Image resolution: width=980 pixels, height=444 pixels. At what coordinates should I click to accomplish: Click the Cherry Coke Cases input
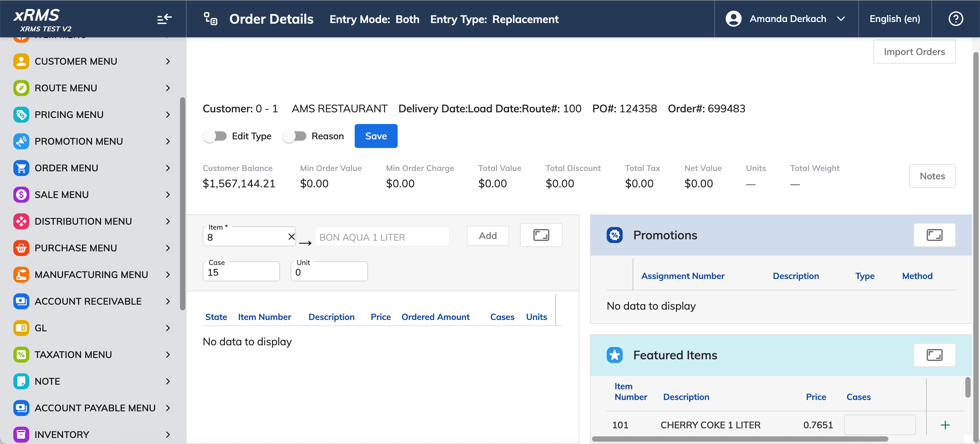[x=880, y=425]
